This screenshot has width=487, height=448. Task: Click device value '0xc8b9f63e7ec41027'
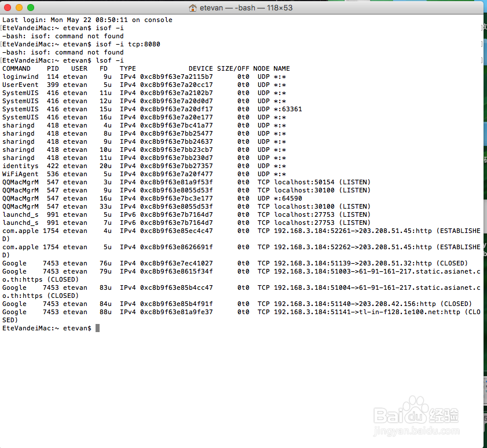tap(177, 263)
